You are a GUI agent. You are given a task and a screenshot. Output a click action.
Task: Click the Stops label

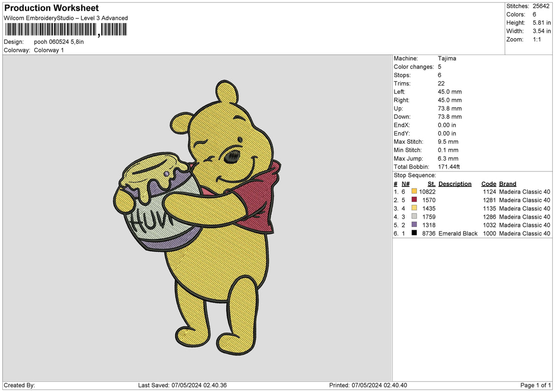click(x=402, y=75)
